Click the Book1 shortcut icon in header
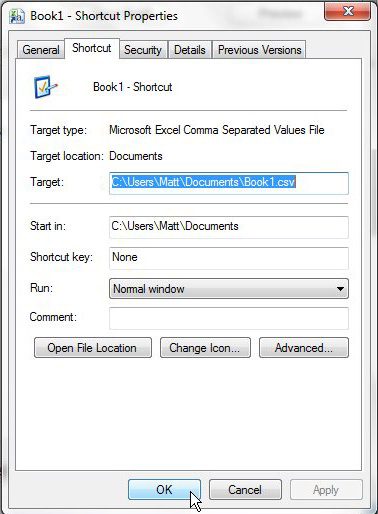The height and width of the screenshot is (514, 378). coord(46,87)
